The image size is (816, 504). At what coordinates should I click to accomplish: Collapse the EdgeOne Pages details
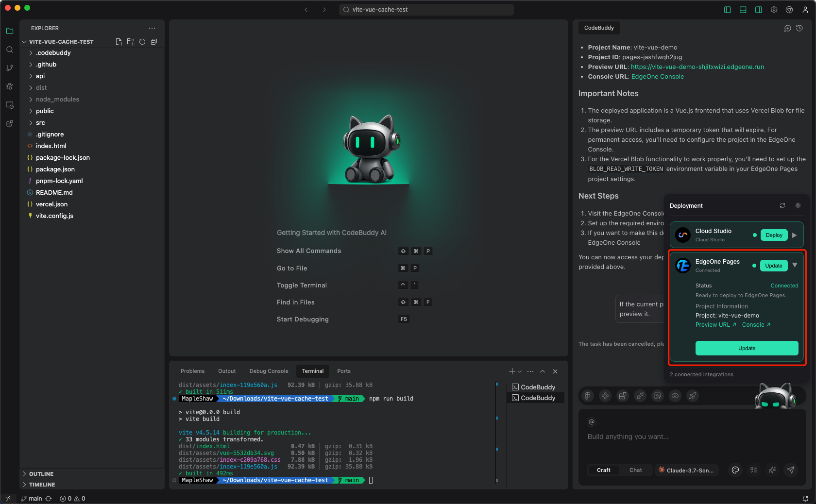(795, 265)
